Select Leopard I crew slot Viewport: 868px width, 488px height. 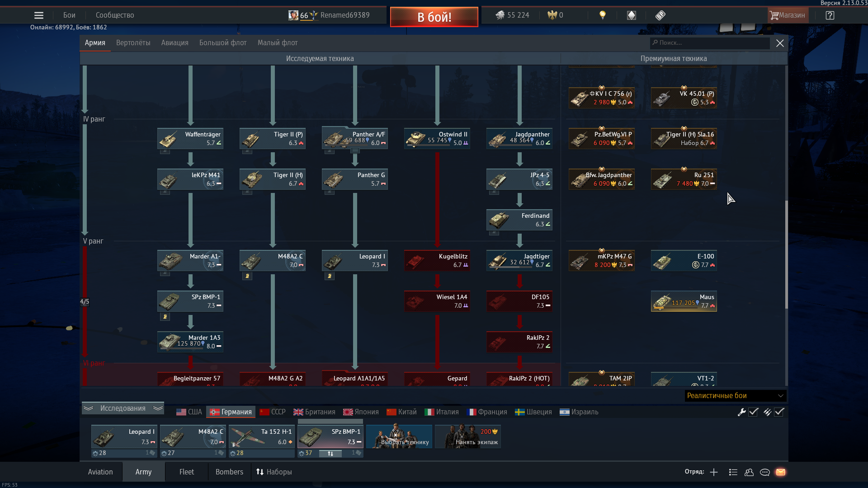(x=124, y=436)
